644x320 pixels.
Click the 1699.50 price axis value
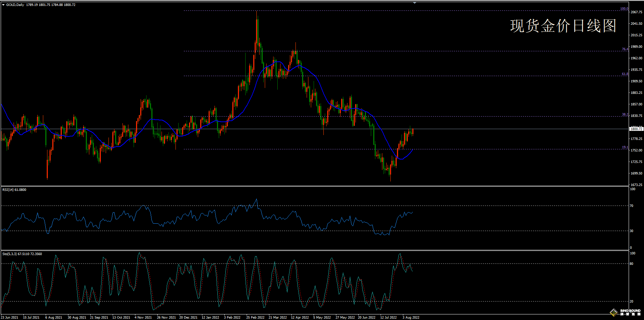pos(637,173)
